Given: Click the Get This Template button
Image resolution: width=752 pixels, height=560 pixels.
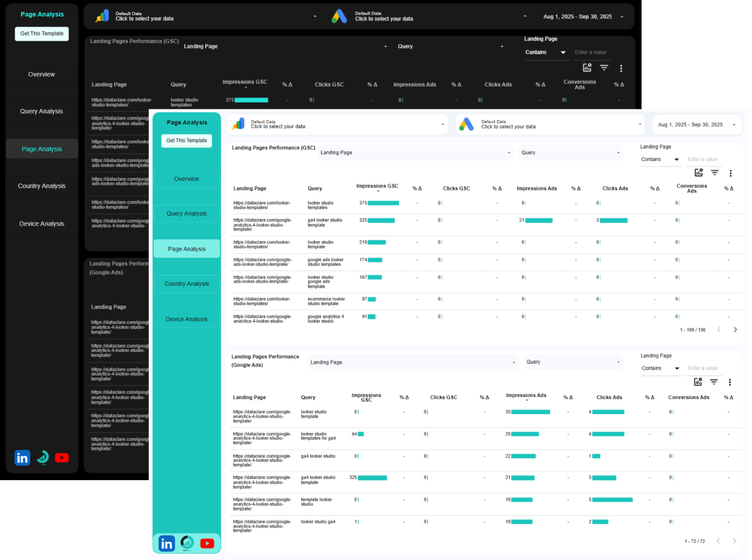Looking at the screenshot, I should click(187, 141).
